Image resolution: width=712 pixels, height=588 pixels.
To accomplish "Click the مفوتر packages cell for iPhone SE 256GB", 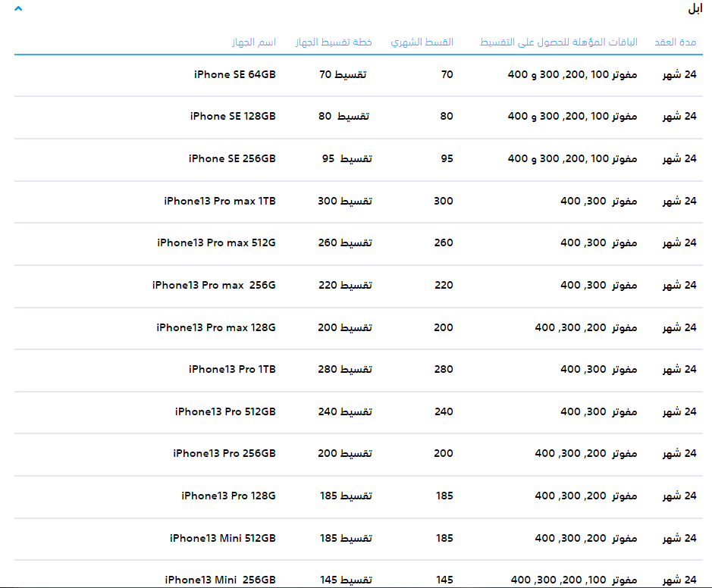I will [x=572, y=158].
